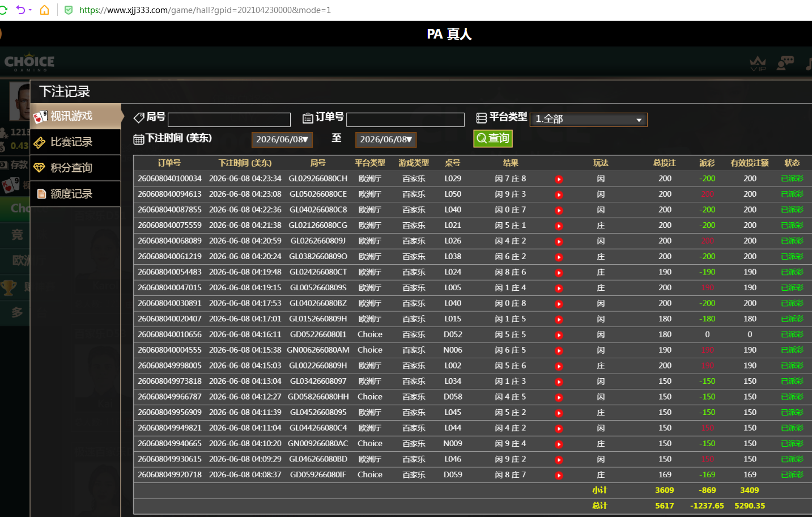Play video for order 260608040075559
Screen dimensions: 812x517
click(559, 226)
